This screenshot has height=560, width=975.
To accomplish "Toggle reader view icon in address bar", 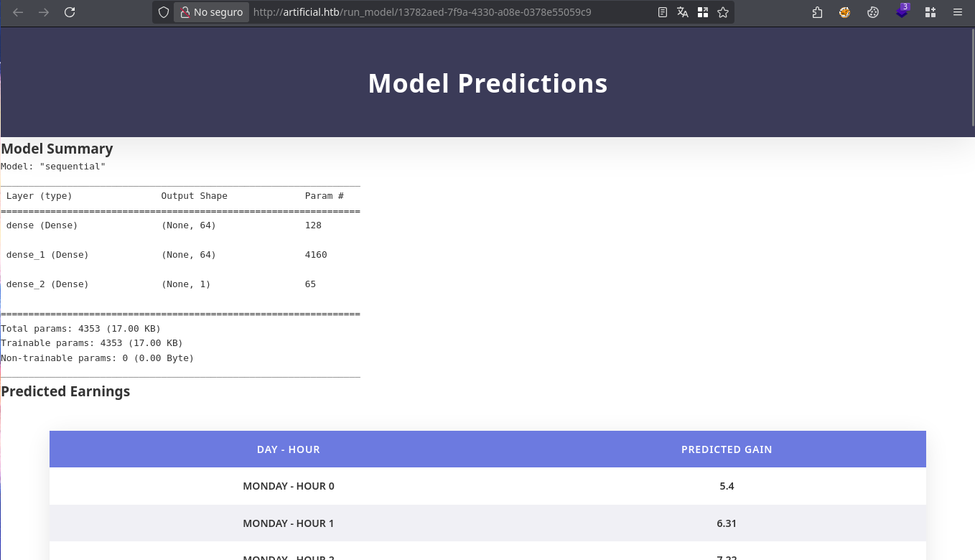I will [x=663, y=12].
